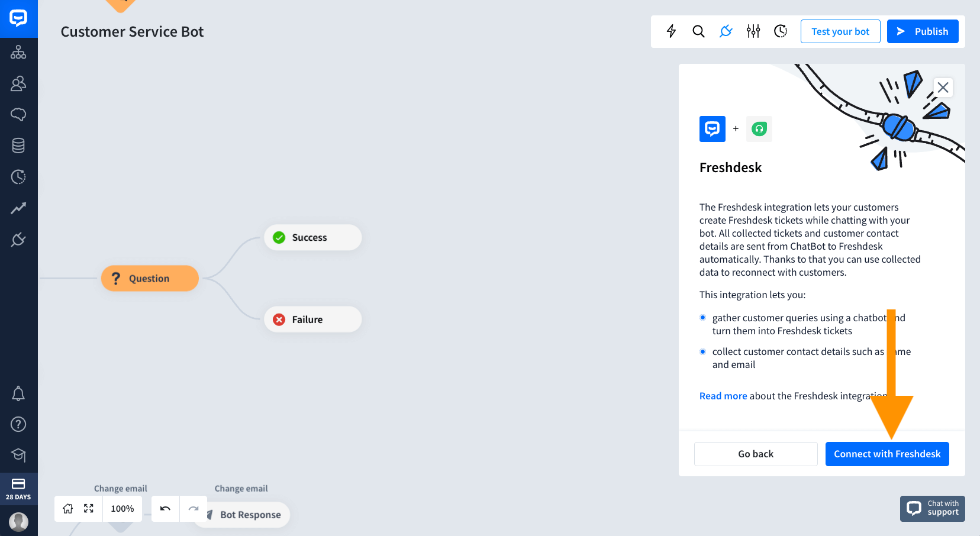Click the green check icon on Success
The image size is (980, 536).
click(279, 237)
